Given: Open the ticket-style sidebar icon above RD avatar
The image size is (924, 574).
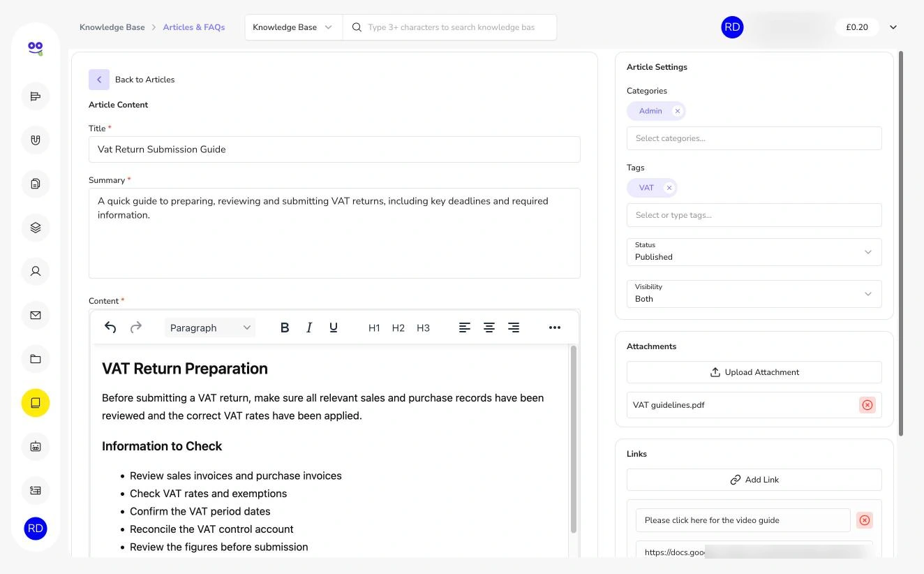Looking at the screenshot, I should pyautogui.click(x=36, y=490).
